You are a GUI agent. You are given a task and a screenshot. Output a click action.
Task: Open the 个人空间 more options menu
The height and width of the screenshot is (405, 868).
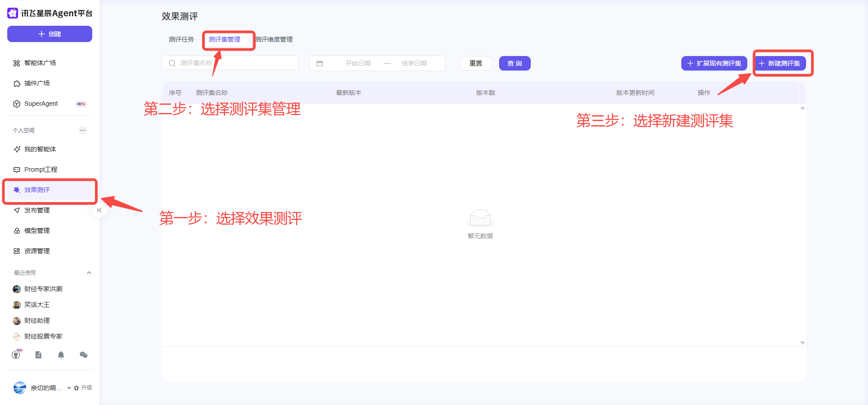pos(83,130)
